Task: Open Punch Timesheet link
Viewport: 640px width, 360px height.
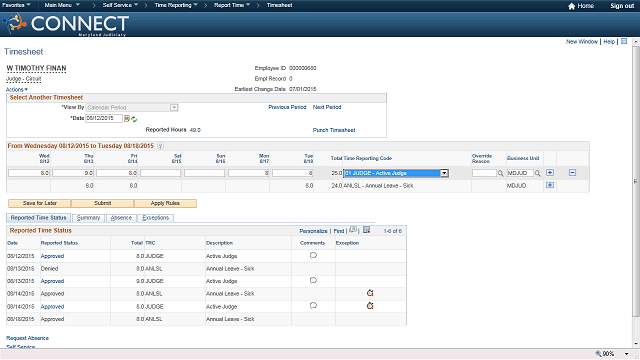Action: (334, 130)
